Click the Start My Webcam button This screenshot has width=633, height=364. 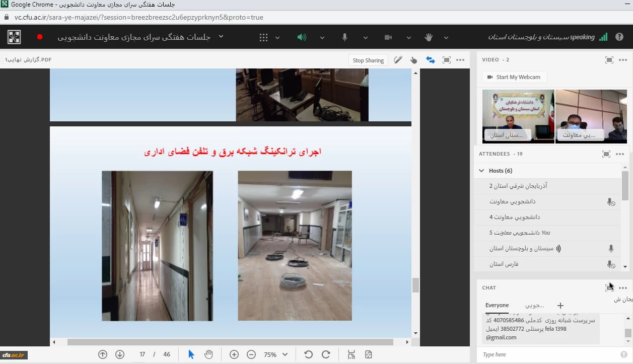pyautogui.click(x=514, y=77)
